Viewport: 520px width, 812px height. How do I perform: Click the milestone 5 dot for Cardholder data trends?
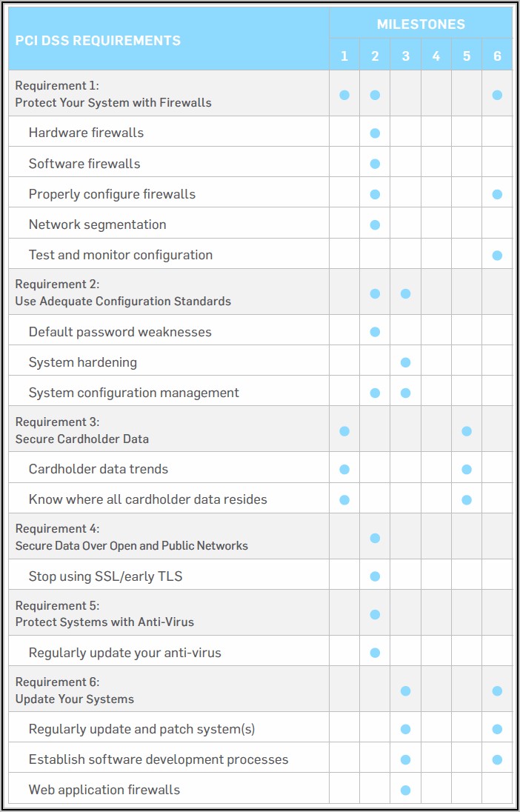click(x=467, y=469)
